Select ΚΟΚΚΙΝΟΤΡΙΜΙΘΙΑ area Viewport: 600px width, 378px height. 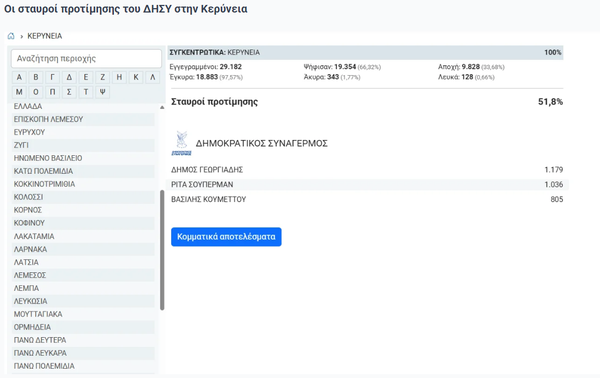coord(83,184)
